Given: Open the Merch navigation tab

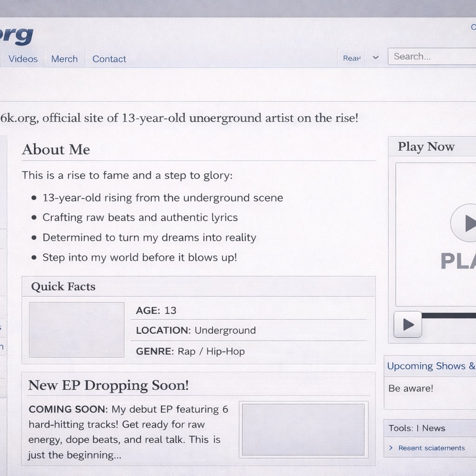Looking at the screenshot, I should point(64,59).
